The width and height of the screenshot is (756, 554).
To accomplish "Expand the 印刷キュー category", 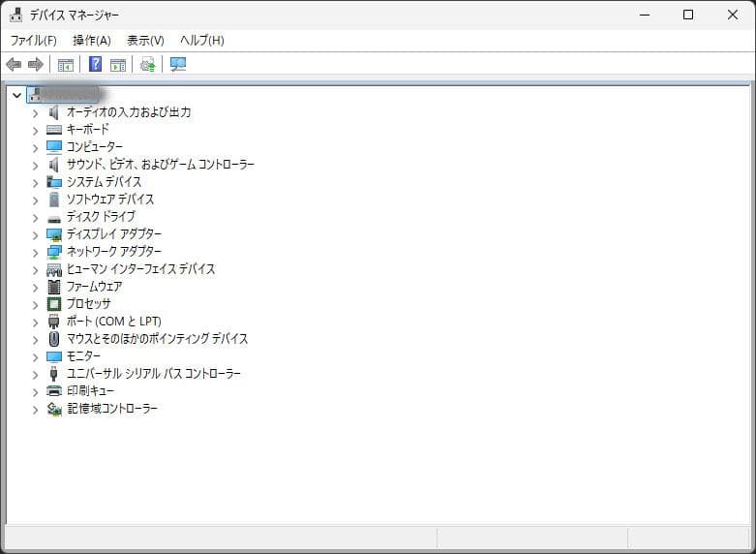I will pyautogui.click(x=35, y=392).
